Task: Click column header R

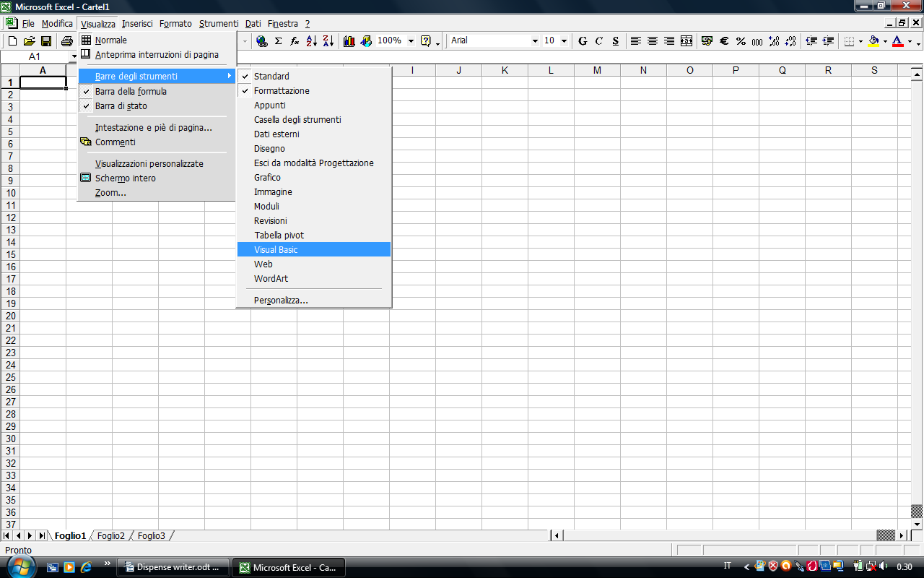Action: (828, 70)
